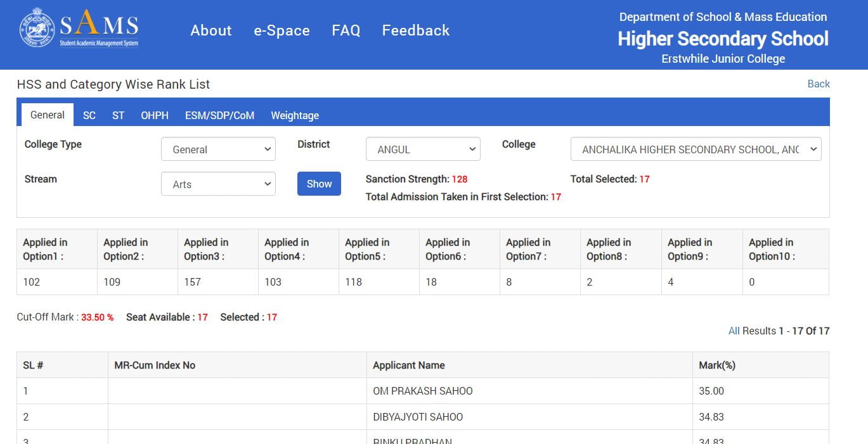Expand the College Type dropdown

coord(218,149)
